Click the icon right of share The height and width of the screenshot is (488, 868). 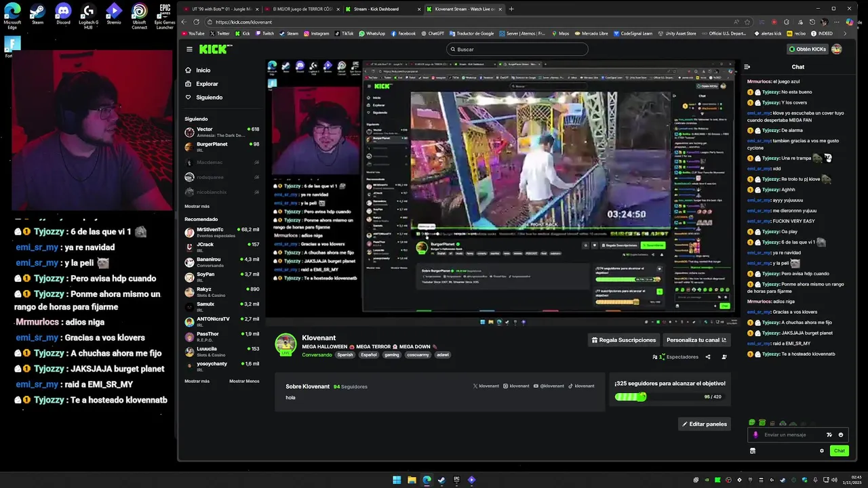[x=724, y=357]
